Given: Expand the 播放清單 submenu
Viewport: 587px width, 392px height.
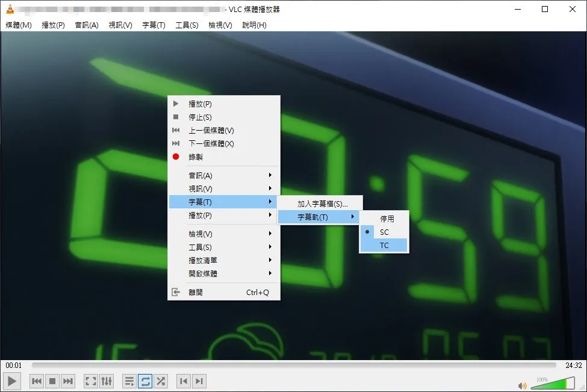Looking at the screenshot, I should pyautogui.click(x=224, y=260).
